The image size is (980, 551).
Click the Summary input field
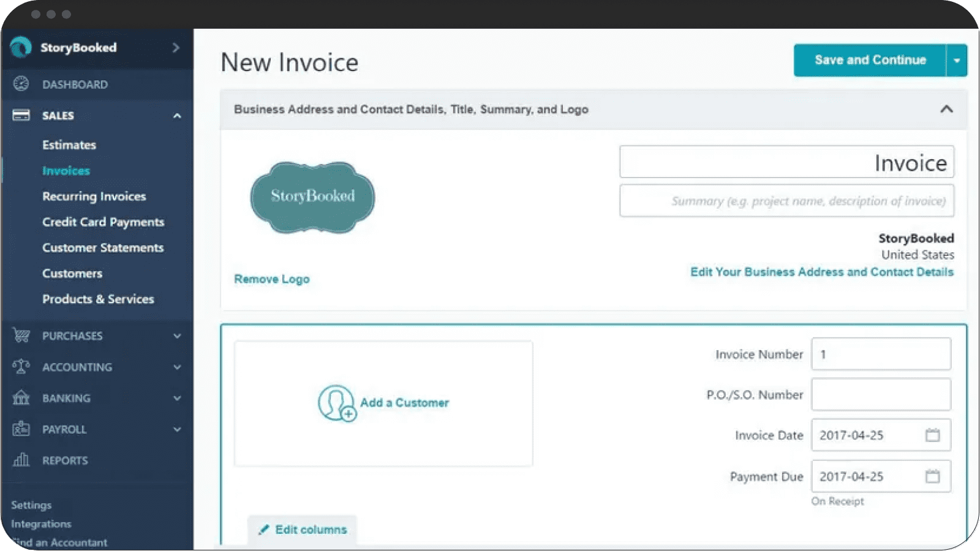pyautogui.click(x=787, y=201)
